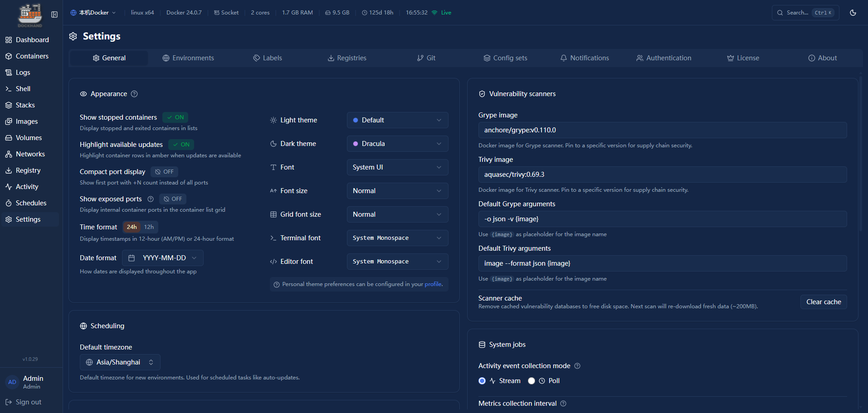Open Font System UI dropdown

pyautogui.click(x=397, y=167)
